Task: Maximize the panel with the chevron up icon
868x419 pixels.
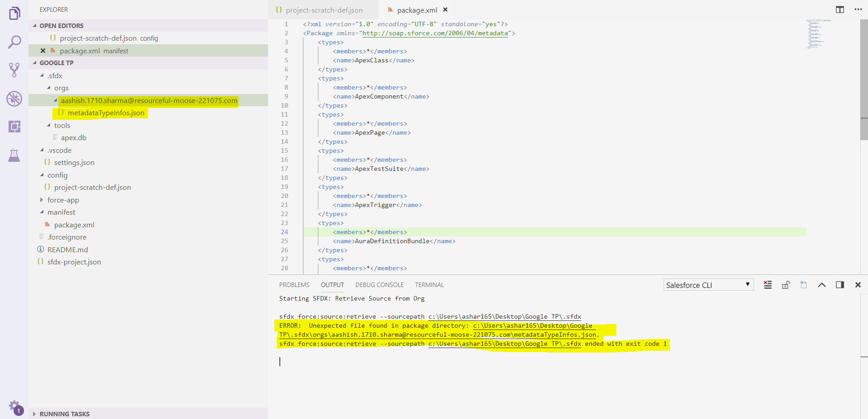Action: 821,285
